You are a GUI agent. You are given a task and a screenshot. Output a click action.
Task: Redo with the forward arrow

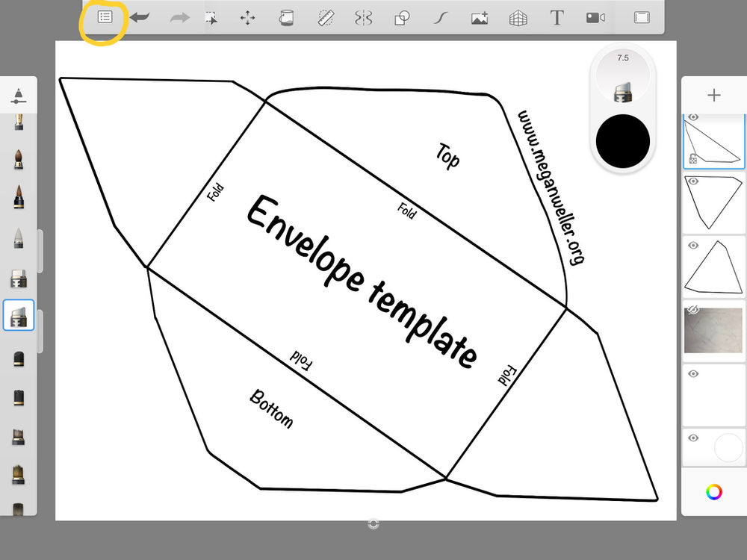click(179, 18)
